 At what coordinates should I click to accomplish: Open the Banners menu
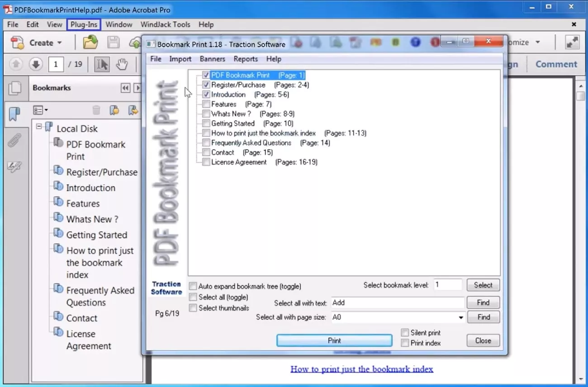tap(212, 59)
